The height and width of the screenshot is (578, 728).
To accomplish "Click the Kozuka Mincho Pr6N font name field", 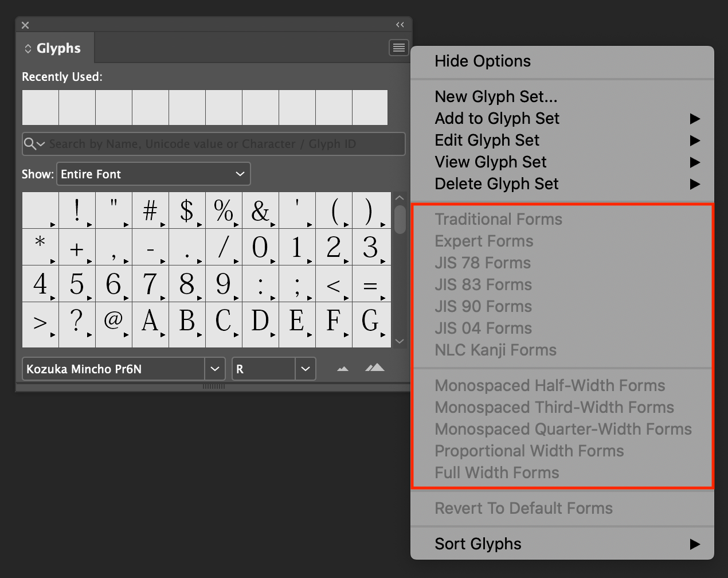I will [x=113, y=369].
